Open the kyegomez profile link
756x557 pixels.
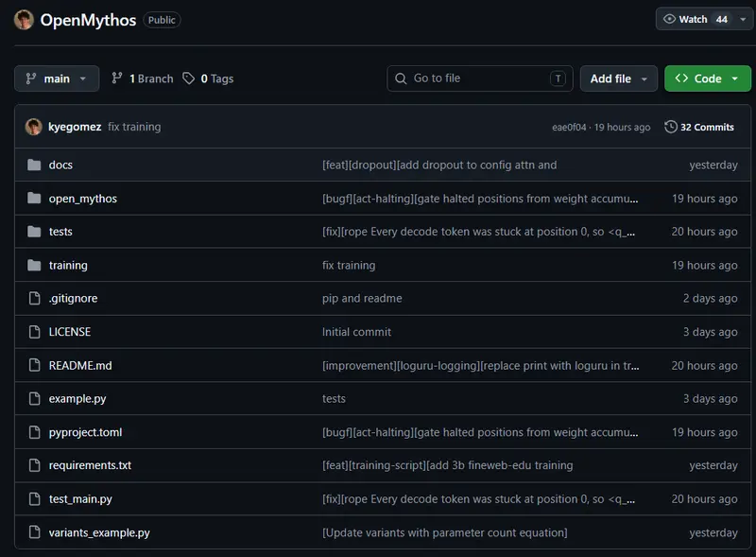75,127
